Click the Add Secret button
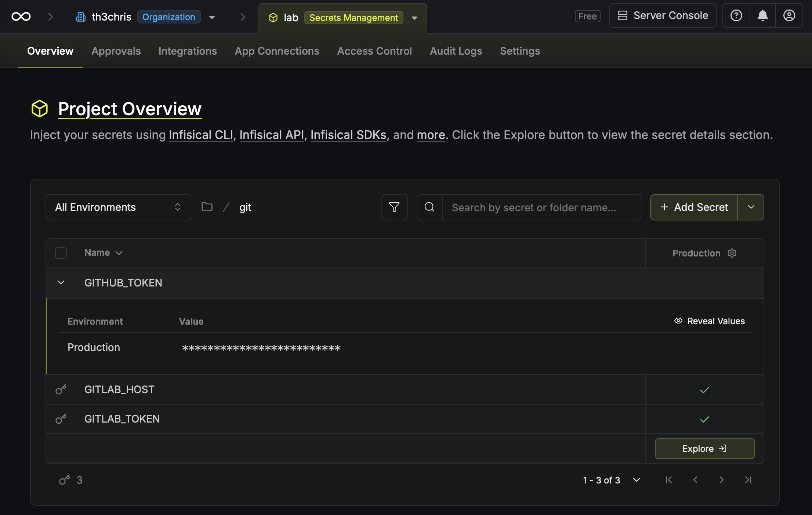This screenshot has height=515, width=812. click(x=694, y=207)
